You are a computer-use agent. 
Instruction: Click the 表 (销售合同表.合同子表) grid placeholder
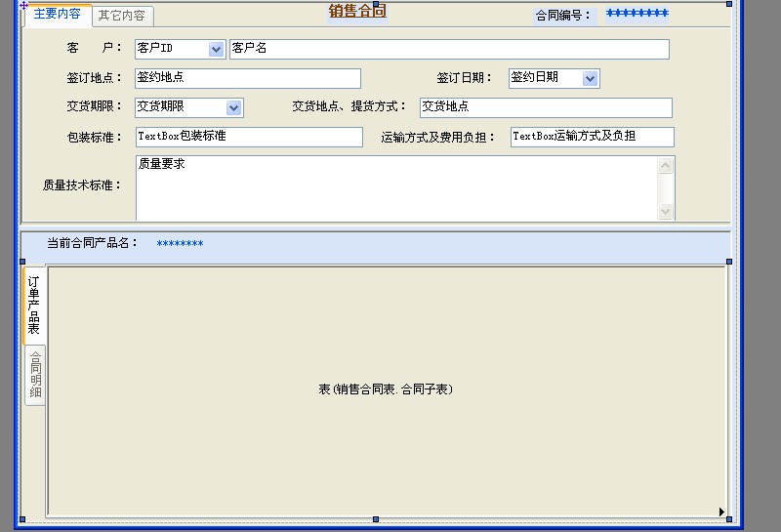point(386,389)
